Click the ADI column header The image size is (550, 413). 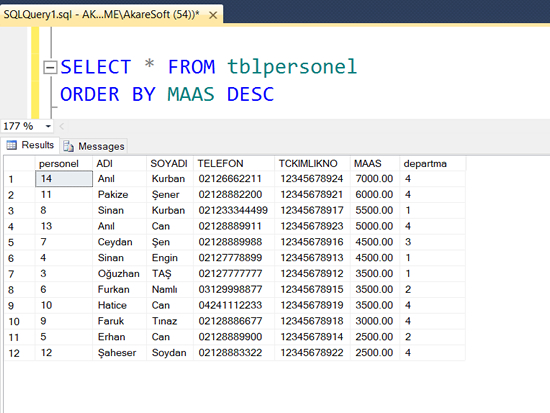pos(119,164)
